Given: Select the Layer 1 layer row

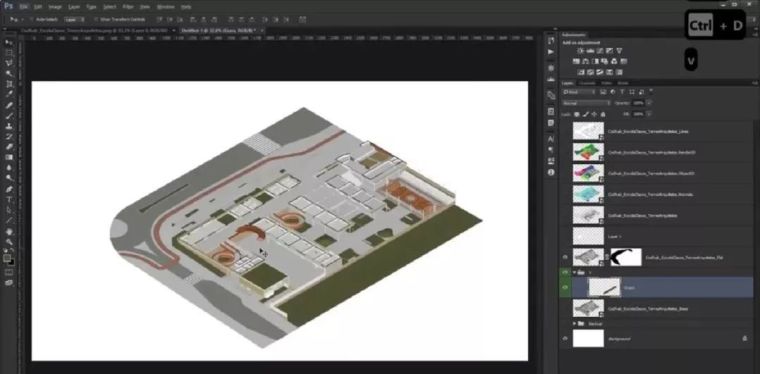Looking at the screenshot, I should [656, 236].
